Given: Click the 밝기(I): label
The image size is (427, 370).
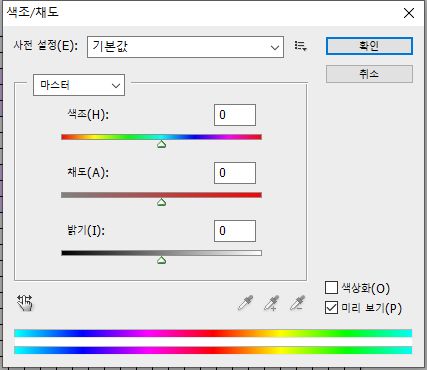Looking at the screenshot, I should click(86, 230).
